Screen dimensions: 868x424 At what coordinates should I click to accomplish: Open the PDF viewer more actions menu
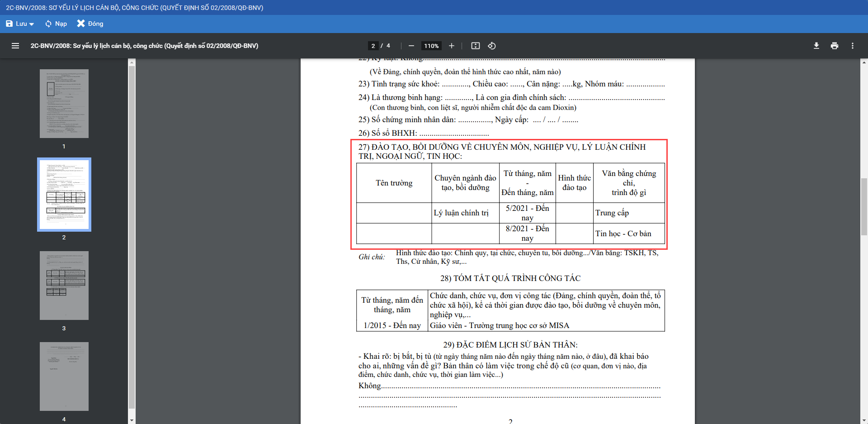[x=852, y=46]
